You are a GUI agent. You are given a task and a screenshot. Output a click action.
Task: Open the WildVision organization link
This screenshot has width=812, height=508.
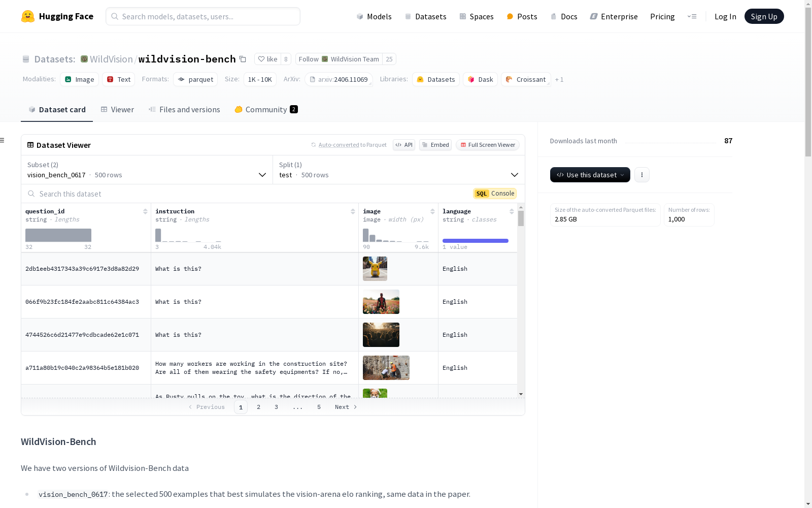111,59
